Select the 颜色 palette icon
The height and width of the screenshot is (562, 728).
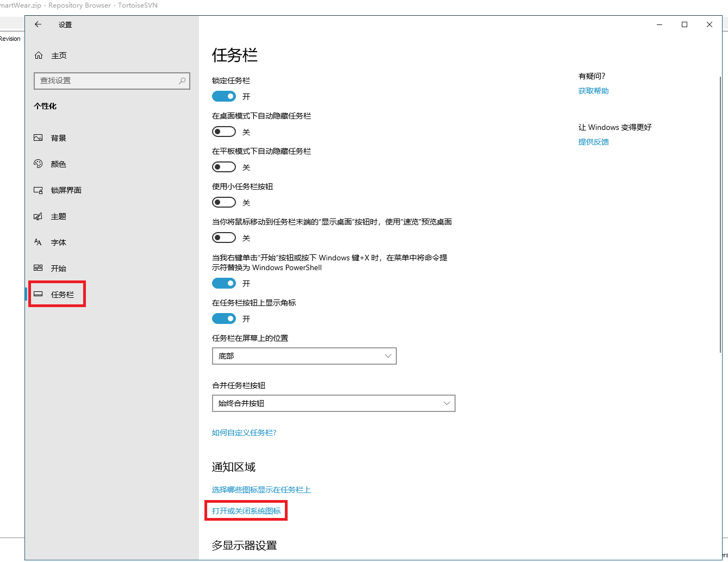(38, 164)
